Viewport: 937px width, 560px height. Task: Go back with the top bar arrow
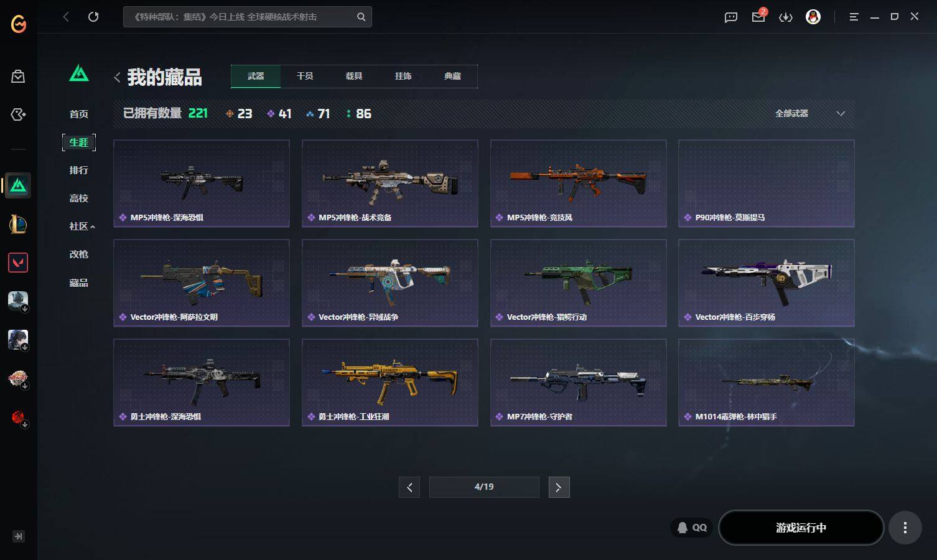pos(66,17)
